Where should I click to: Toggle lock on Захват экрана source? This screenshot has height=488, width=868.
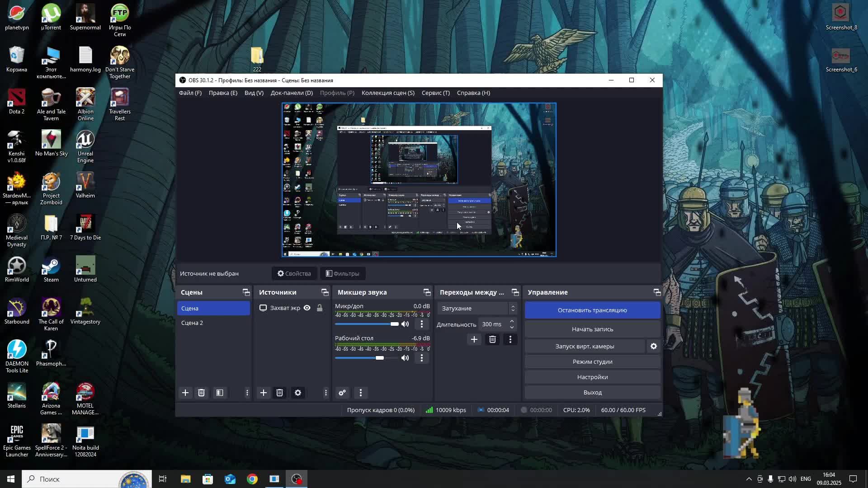(x=320, y=308)
